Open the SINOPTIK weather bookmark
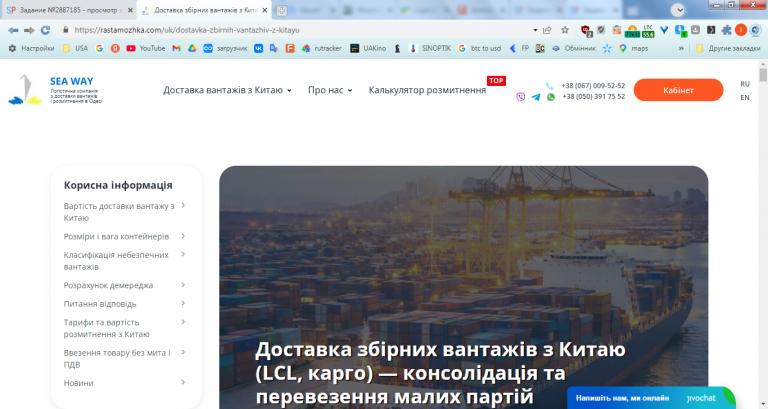 coord(430,48)
